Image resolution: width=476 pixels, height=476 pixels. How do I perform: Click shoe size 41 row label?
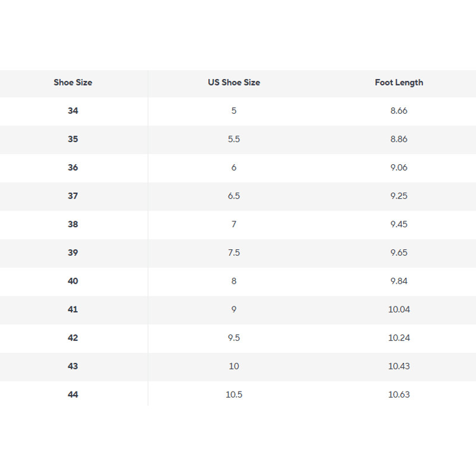tap(73, 309)
